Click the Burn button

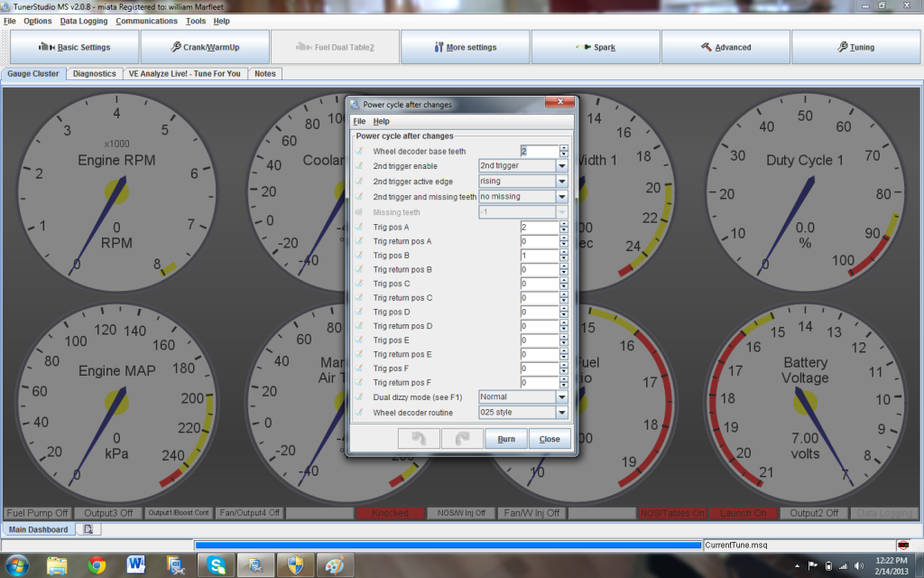[506, 439]
